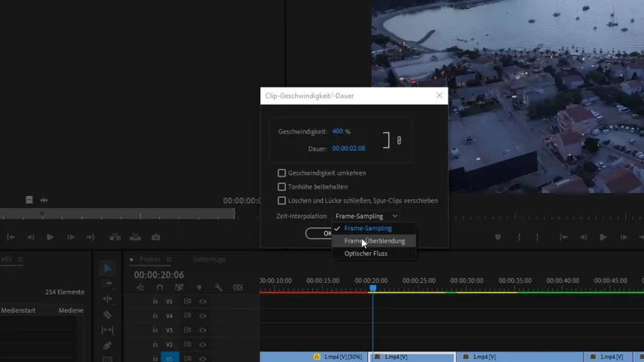Image resolution: width=644 pixels, height=362 pixels.
Task: Click the Dauer timecode value
Action: pos(348,149)
